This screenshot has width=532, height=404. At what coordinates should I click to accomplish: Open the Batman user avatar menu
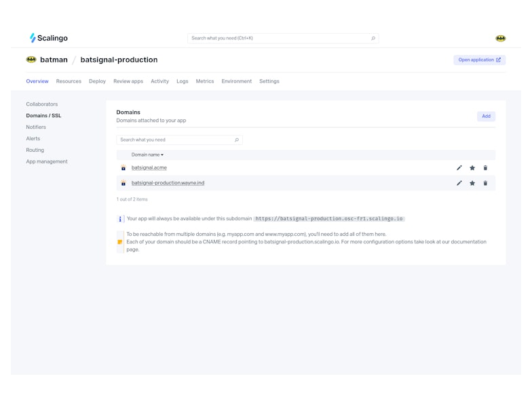click(500, 39)
